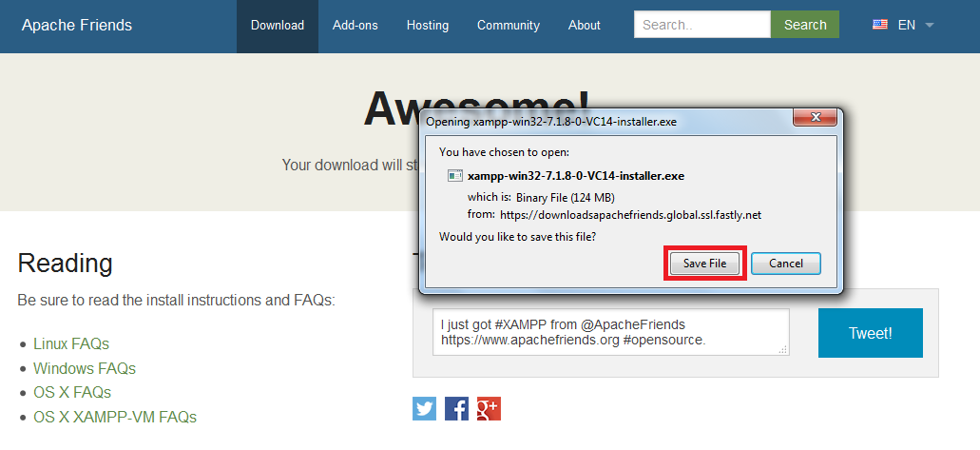Open the Add-ons menu item
Image resolution: width=980 pixels, height=450 pixels.
pyautogui.click(x=355, y=26)
